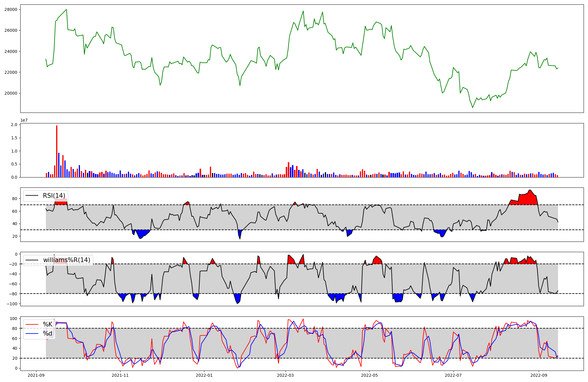Click the 28000 price axis tick label
Screen dimensions: 588x382
click(11, 9)
